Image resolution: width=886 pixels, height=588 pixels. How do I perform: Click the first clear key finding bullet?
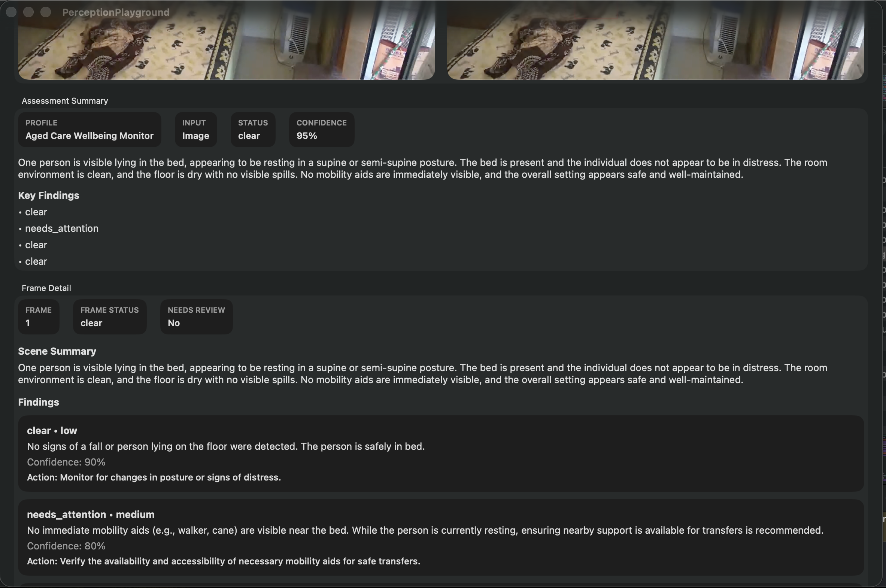pyautogui.click(x=36, y=212)
